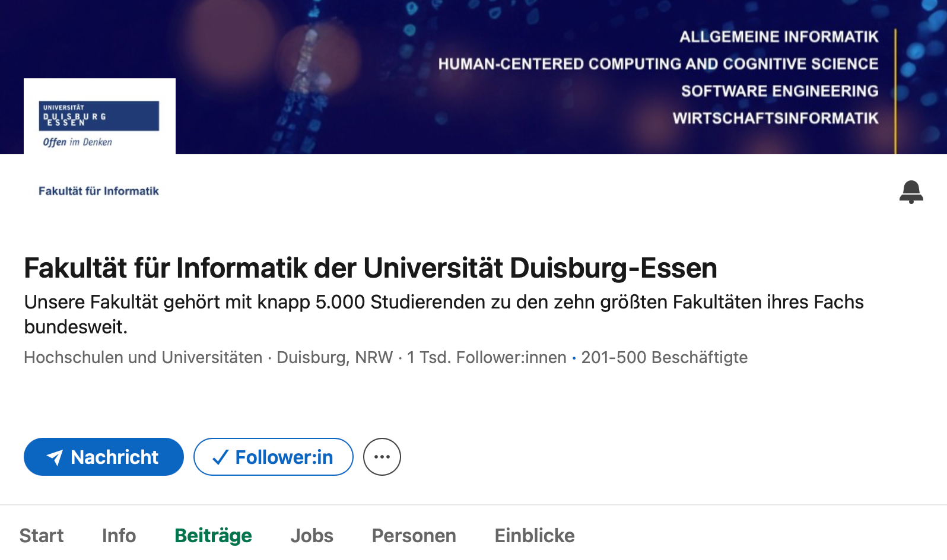Click Human-Centered Computing banner text

pos(658,64)
